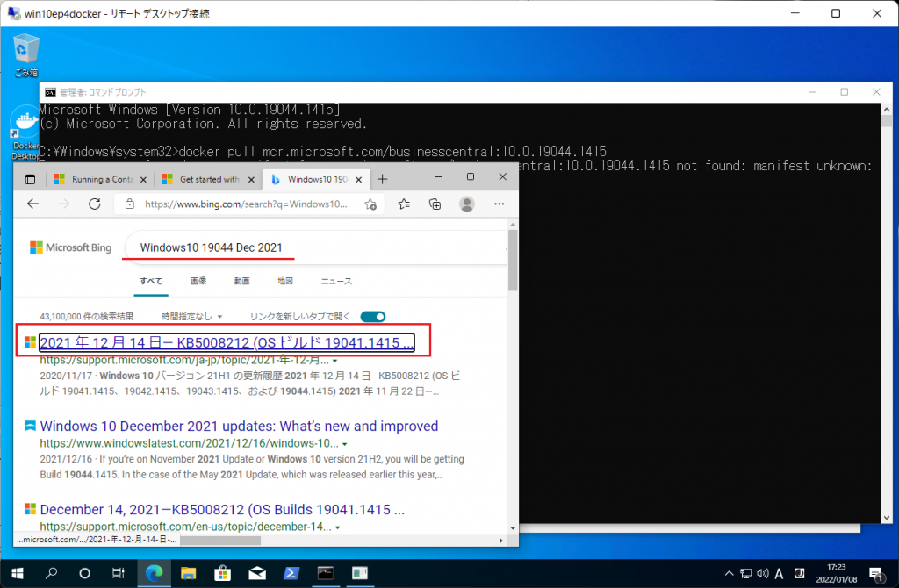Open Microsoft Edge from taskbar
The height and width of the screenshot is (588, 899).
point(154,573)
